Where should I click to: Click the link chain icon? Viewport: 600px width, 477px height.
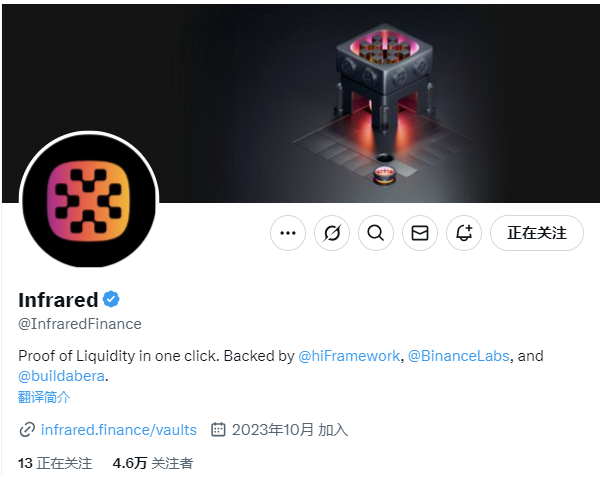pyautogui.click(x=27, y=430)
